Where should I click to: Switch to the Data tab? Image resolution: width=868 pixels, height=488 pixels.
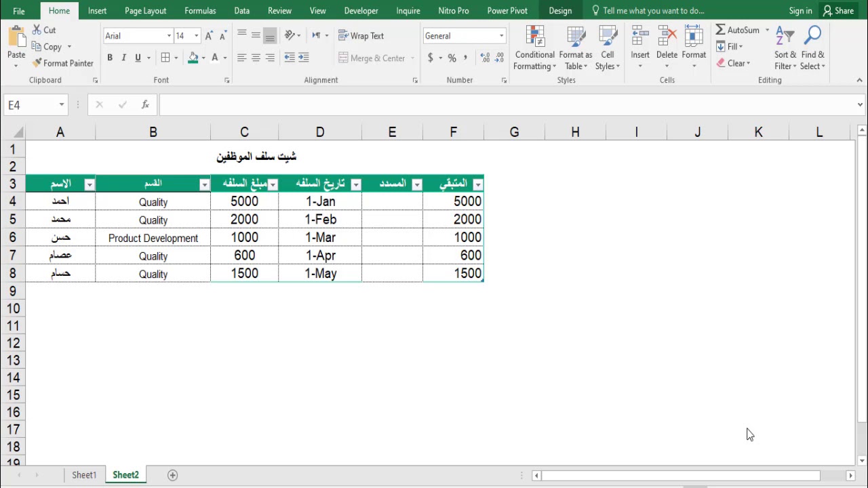(241, 11)
